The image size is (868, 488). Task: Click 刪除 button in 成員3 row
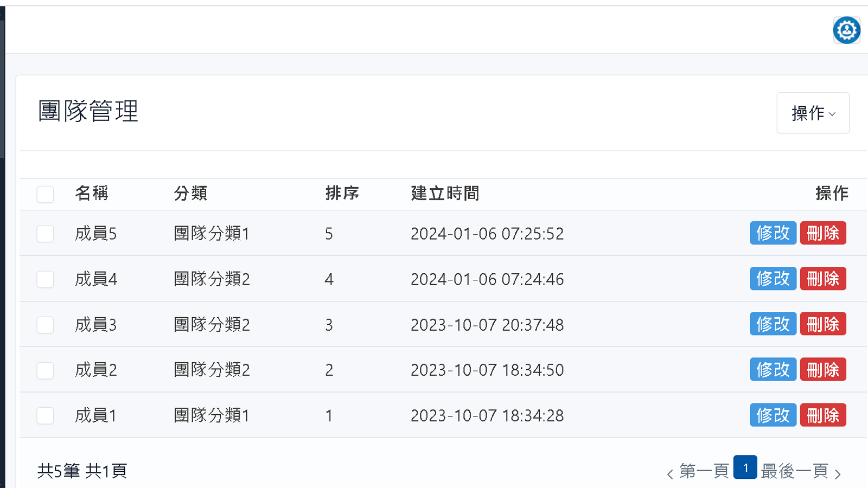823,324
